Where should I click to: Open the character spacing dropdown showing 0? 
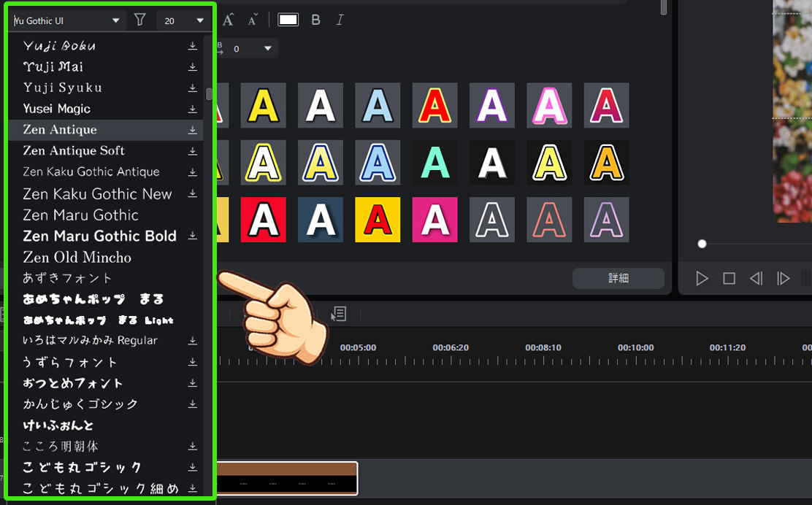[x=267, y=49]
